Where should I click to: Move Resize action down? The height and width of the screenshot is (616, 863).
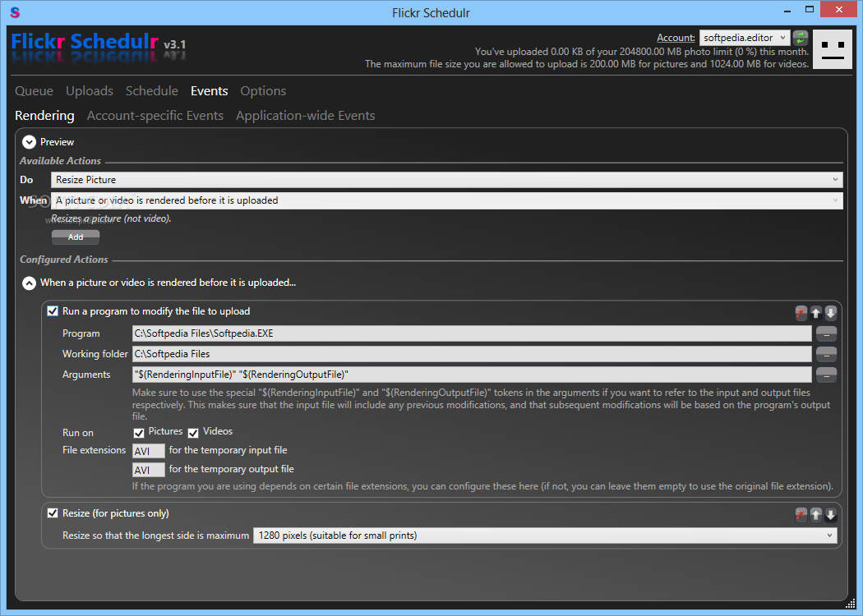(830, 515)
